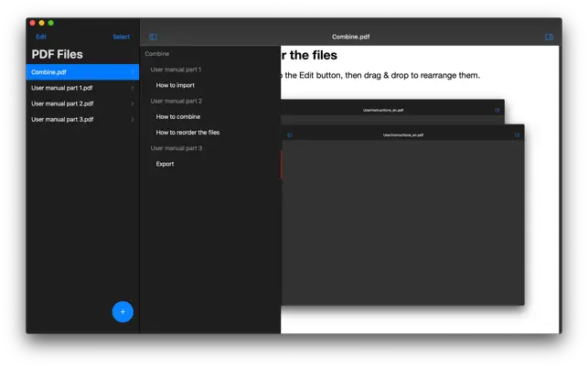Minimize window with yellow button

[x=42, y=23]
